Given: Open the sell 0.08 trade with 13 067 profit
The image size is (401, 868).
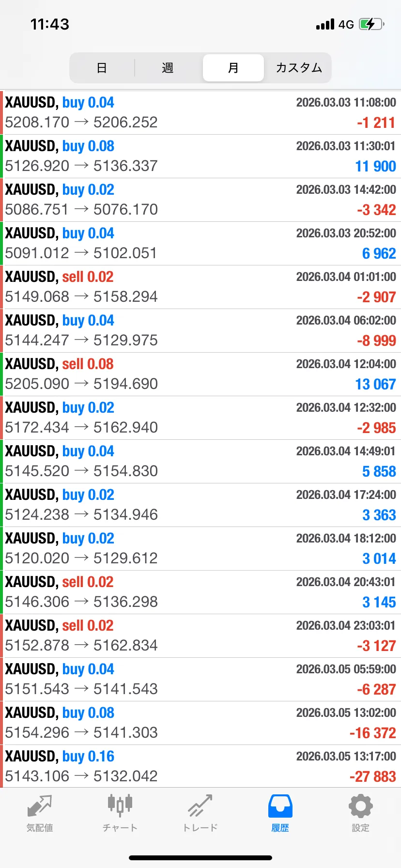Looking at the screenshot, I should [x=200, y=374].
